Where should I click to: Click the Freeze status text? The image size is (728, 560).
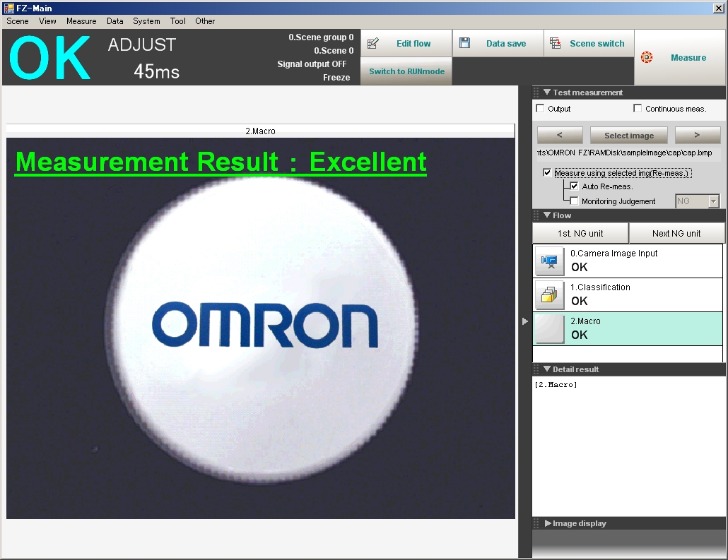pos(336,78)
